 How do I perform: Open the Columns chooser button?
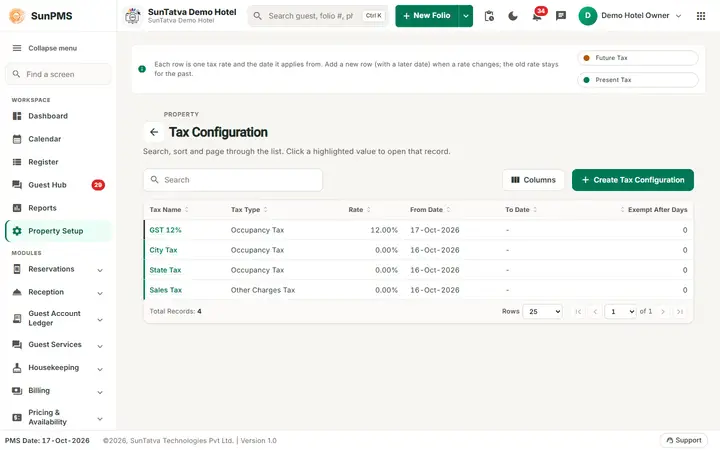tap(533, 180)
